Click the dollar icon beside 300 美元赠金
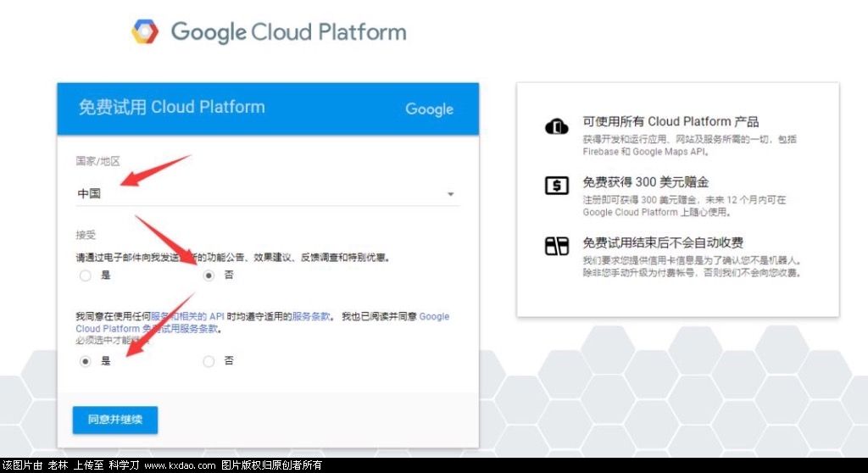Viewport: 868px width, 473px height. pos(556,185)
